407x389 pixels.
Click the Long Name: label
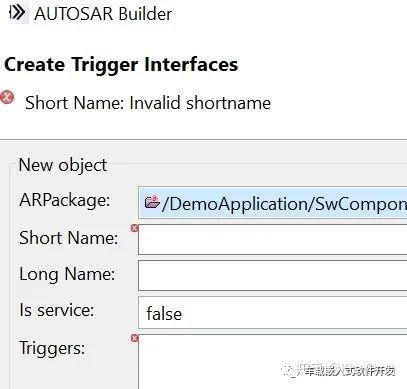(67, 274)
